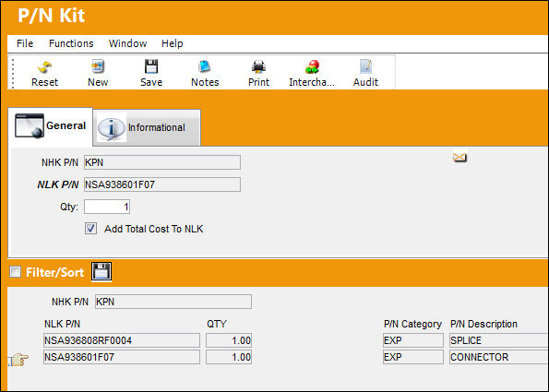Select the NSA938601F07 row in the list
Screen dimensions: 549x392
[x=122, y=357]
